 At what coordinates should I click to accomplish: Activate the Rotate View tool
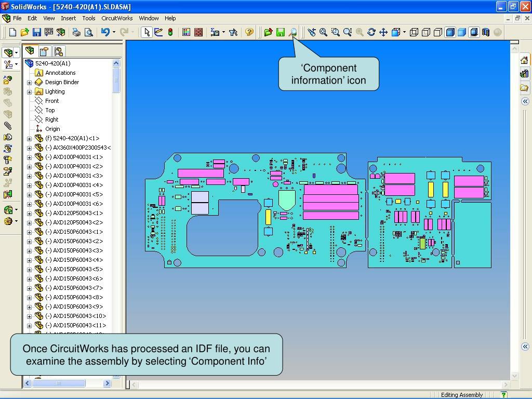point(371,32)
